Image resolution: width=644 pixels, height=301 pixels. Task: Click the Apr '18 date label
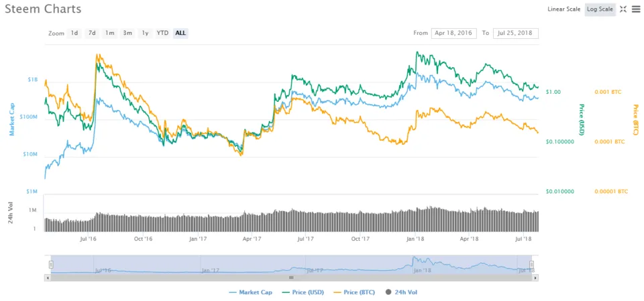pyautogui.click(x=469, y=238)
